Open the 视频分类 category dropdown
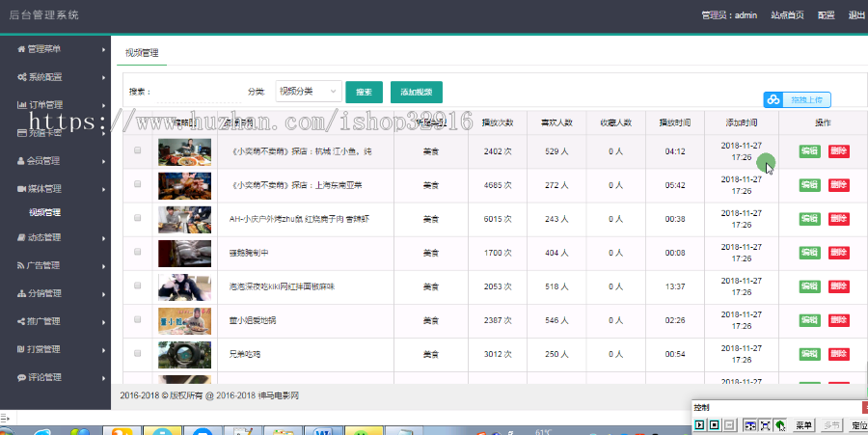Image resolution: width=868 pixels, height=435 pixels. coord(309,92)
